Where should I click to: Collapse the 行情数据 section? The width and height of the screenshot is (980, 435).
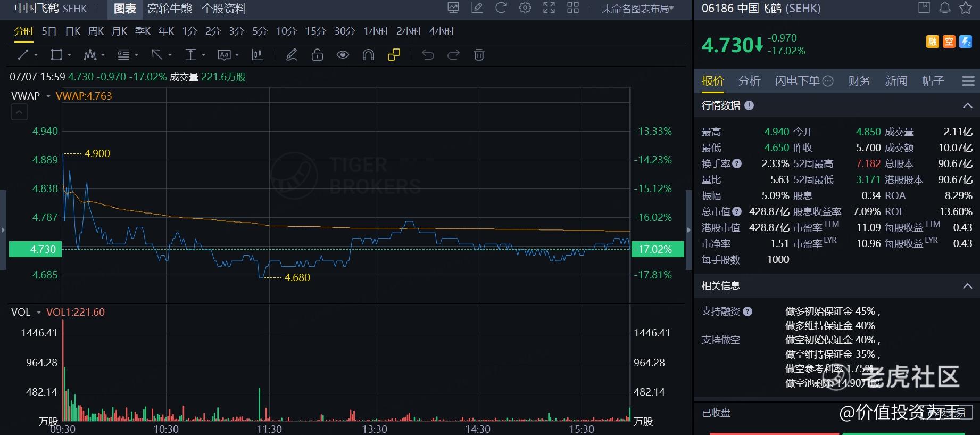[967, 105]
